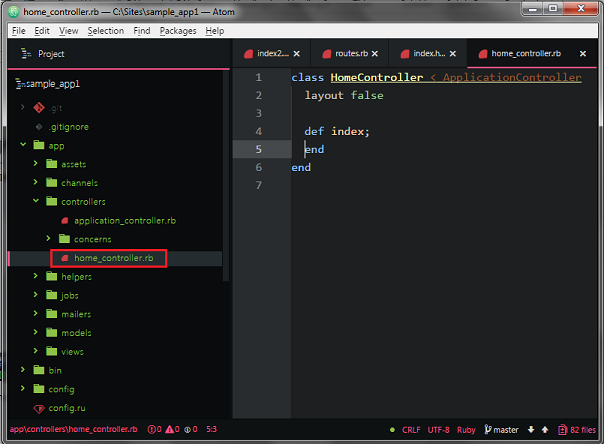Collapse the controllers folder chevron
Viewport: 604px width, 444px height.
[36, 200]
